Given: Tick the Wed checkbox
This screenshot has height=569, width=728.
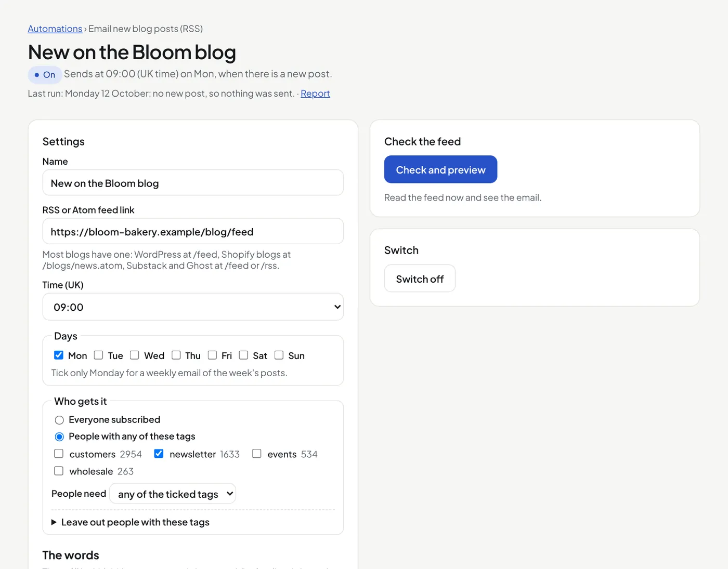Looking at the screenshot, I should click(135, 355).
